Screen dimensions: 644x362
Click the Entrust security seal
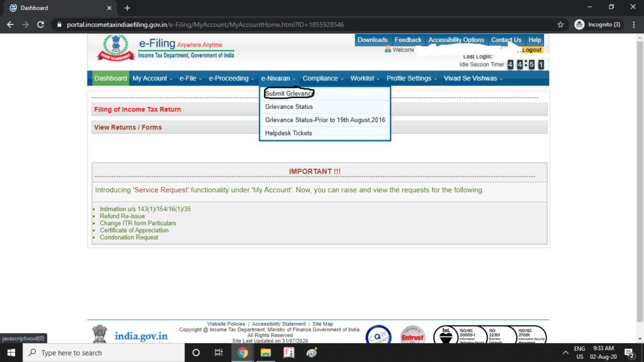(413, 336)
